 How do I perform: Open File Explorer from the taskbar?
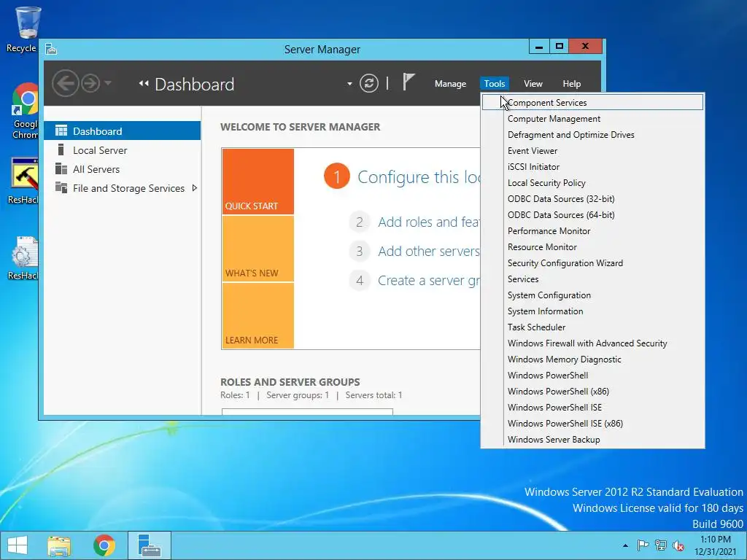pos(59,545)
